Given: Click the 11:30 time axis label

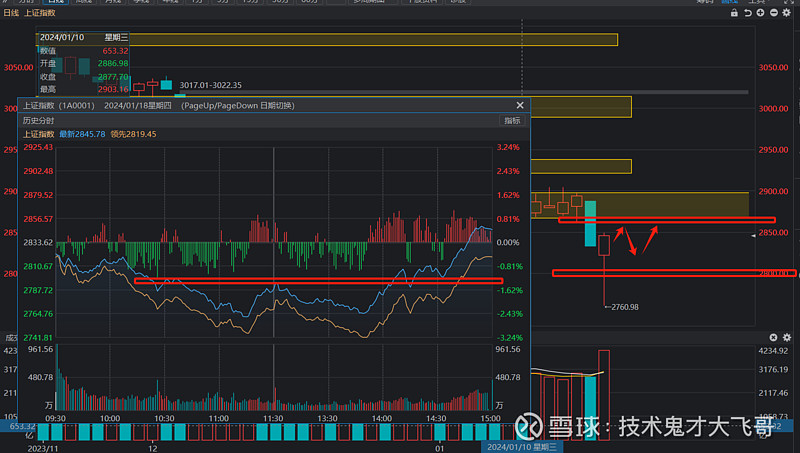Looking at the screenshot, I should point(273,418).
